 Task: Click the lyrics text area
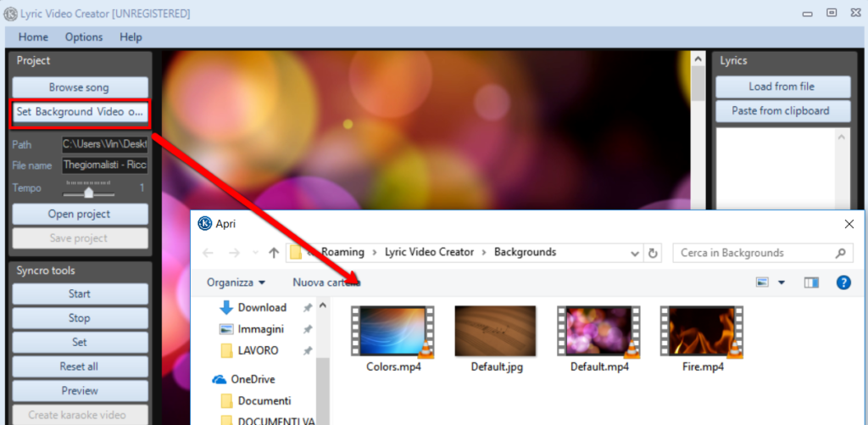click(776, 169)
